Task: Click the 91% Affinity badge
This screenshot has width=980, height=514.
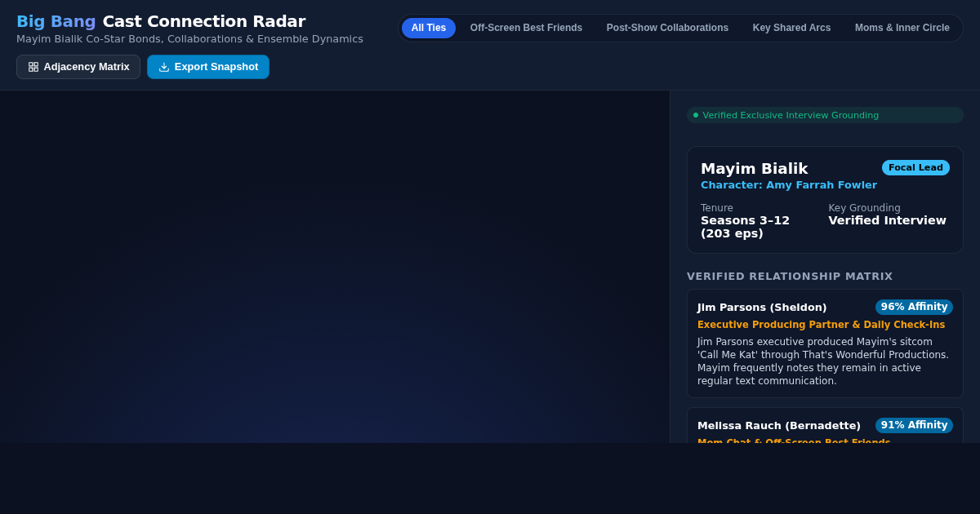Action: click(x=914, y=425)
